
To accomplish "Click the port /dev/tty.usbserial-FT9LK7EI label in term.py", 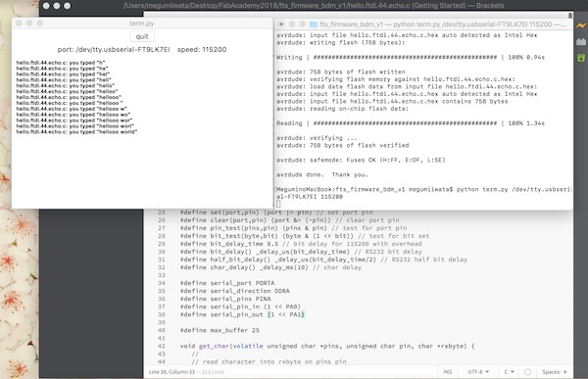I will [114, 50].
